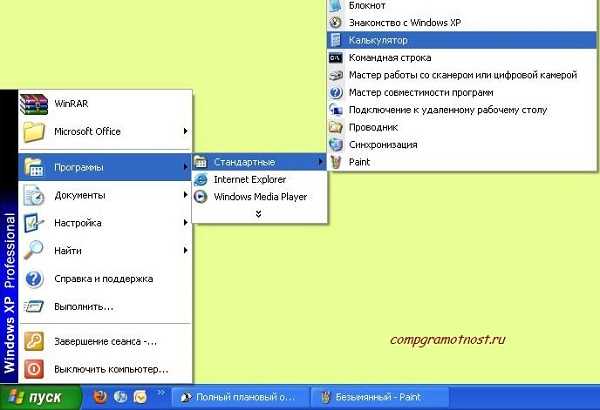The width and height of the screenshot is (600, 410).
Task: Open Калькулятор from the Стандартные menu
Action: [x=461, y=40]
